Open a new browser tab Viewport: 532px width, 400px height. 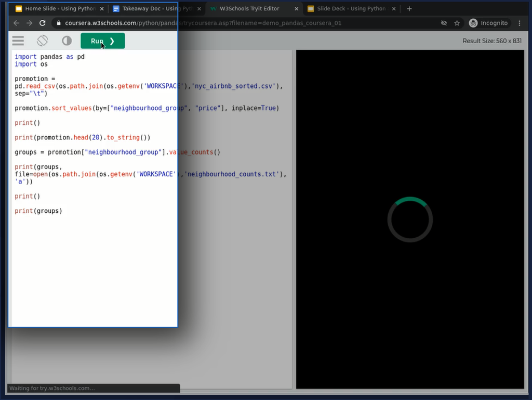(x=409, y=9)
